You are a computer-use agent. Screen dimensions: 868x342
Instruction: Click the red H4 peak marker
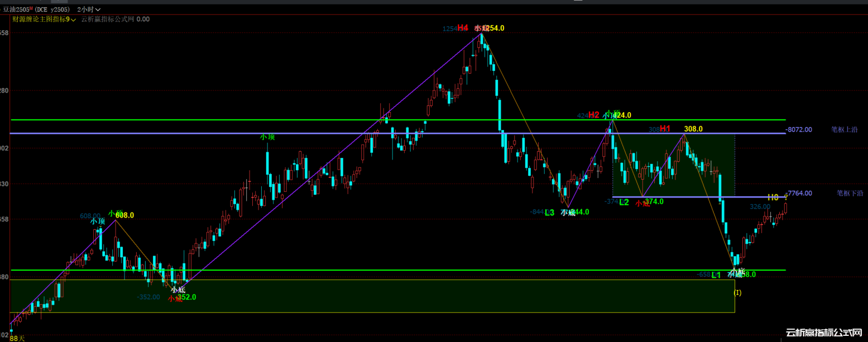(463, 28)
